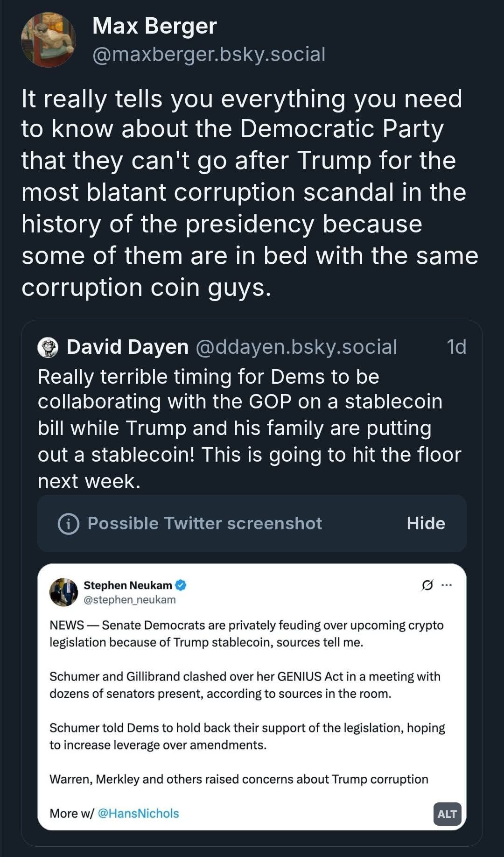Hide the Possible Twitter screenshot label
The height and width of the screenshot is (857, 504).
coord(426,524)
